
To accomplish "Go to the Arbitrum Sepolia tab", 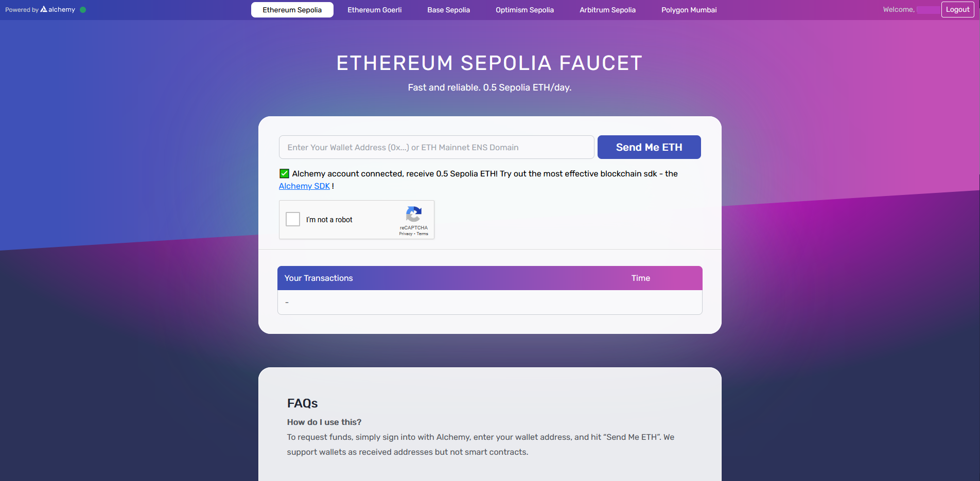I will (607, 10).
